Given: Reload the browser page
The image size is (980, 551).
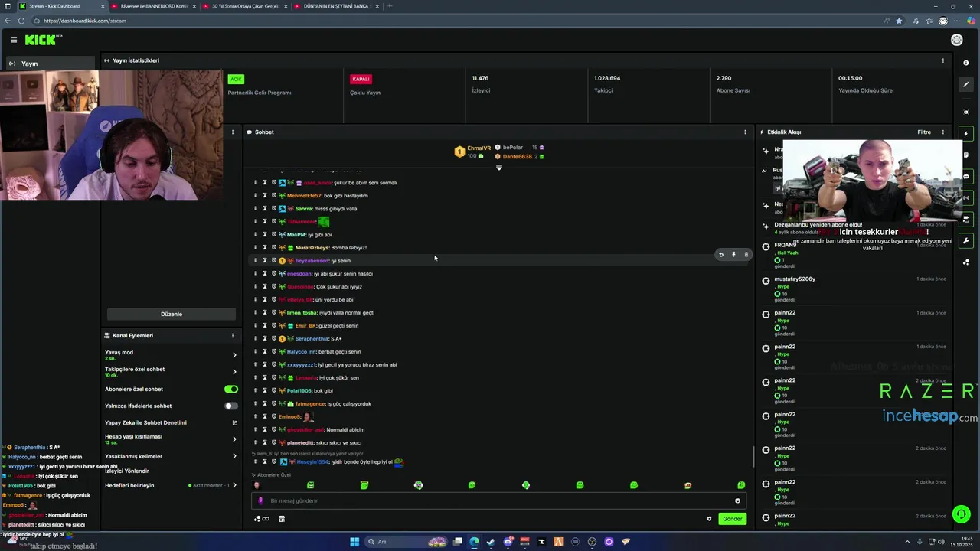Looking at the screenshot, I should [x=21, y=21].
